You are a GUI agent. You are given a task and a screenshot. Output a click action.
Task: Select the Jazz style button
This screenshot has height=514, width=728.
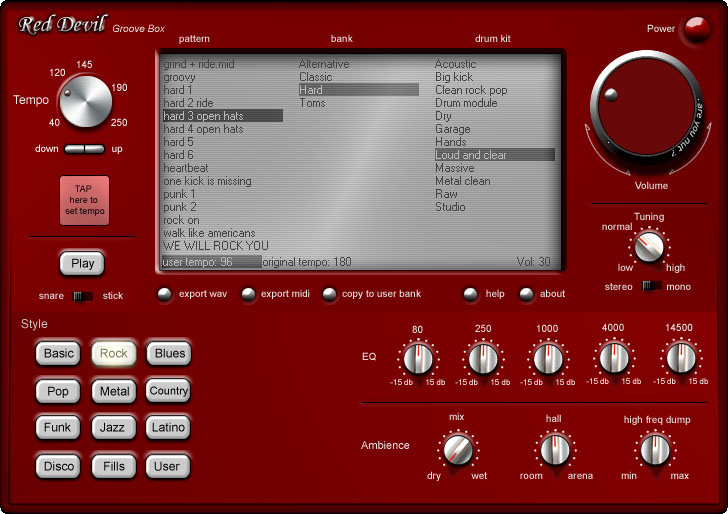112,427
